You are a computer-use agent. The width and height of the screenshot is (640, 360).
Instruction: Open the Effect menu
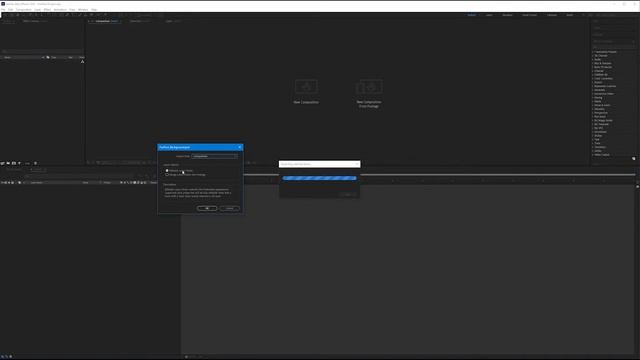coord(47,9)
